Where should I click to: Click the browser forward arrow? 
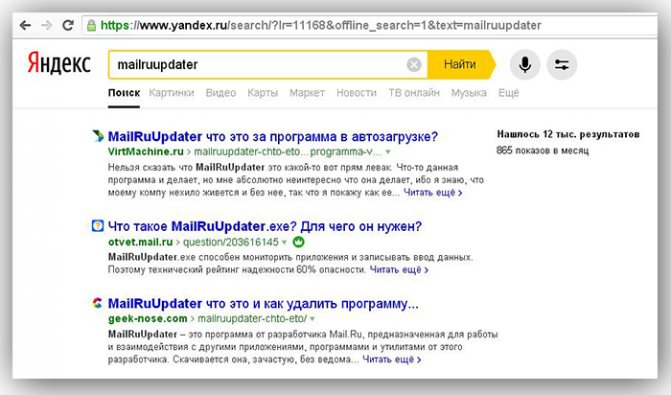47,25
